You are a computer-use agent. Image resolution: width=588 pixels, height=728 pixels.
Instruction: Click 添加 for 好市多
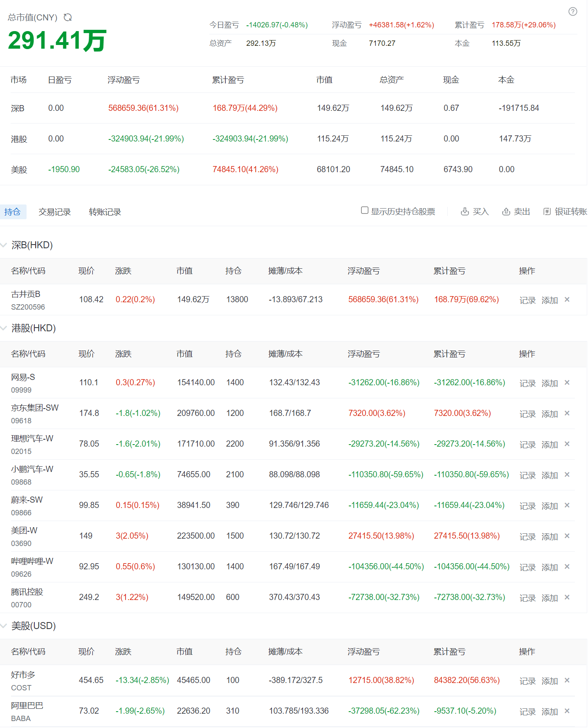pos(550,681)
